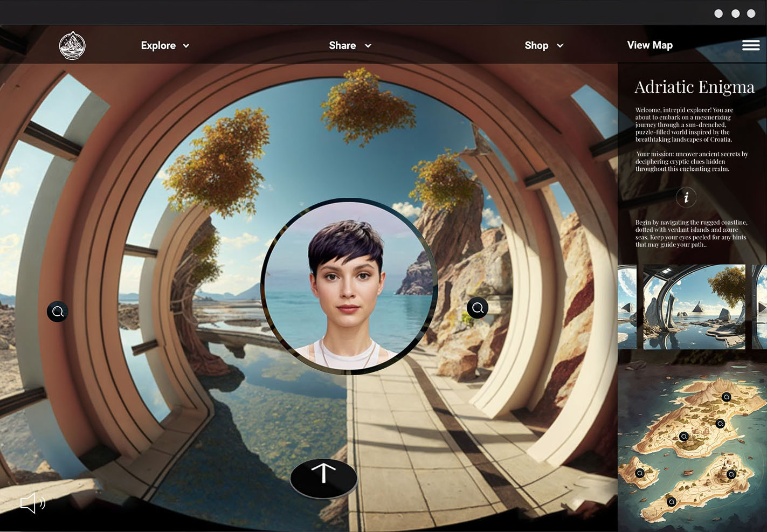The image size is (767, 532).
Task: Click the 'Begin by navigating the rugged coastline' paragraph
Action: [x=691, y=233]
